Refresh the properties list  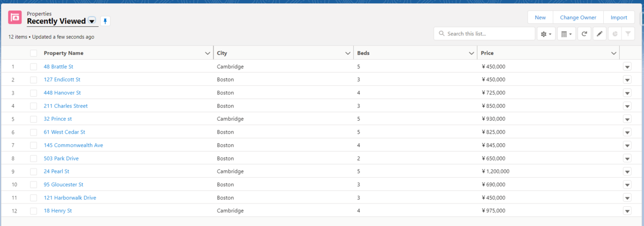click(584, 34)
